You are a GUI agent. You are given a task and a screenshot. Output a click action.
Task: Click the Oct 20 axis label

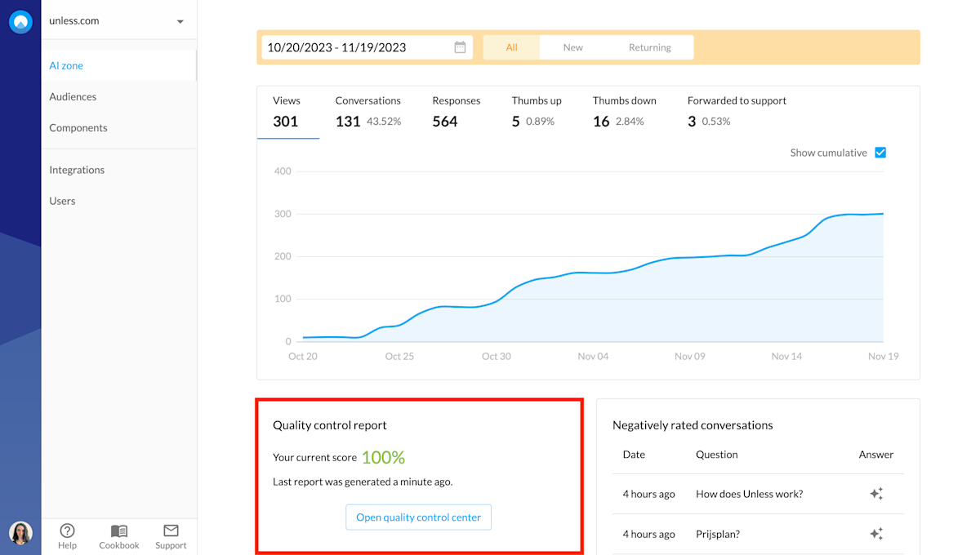(303, 357)
